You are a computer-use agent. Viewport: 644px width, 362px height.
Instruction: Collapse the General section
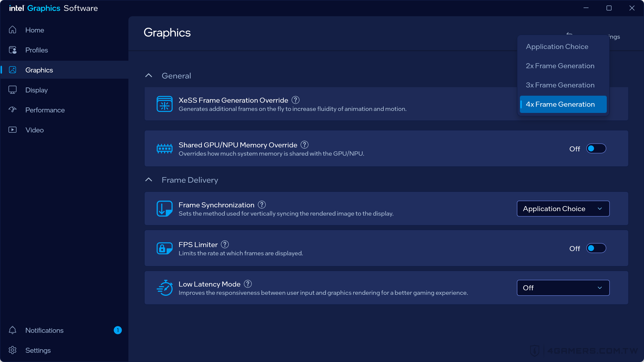(148, 75)
